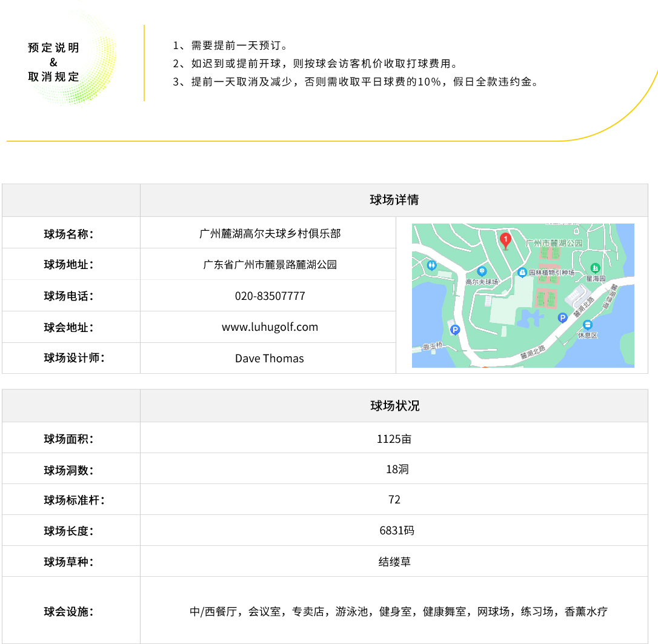Open the www.luhugolf.com website link
This screenshot has width=658, height=644.
(270, 327)
